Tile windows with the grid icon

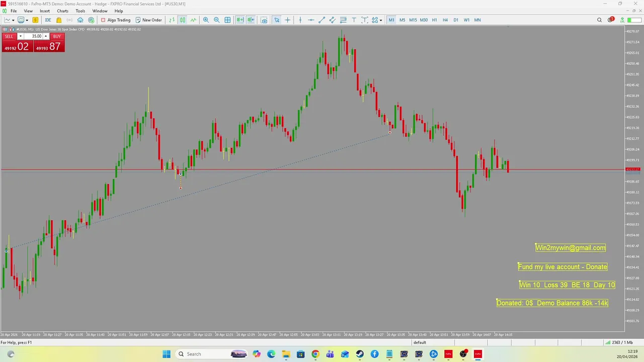click(x=228, y=20)
